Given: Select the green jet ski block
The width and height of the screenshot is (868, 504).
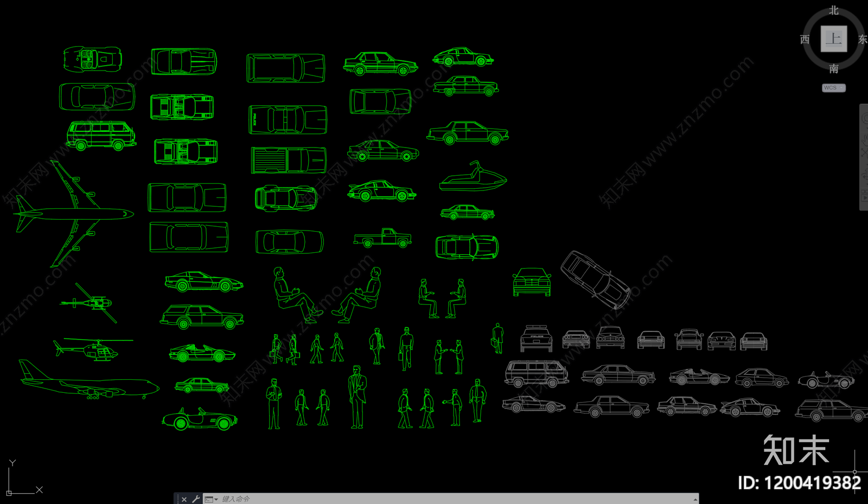Looking at the screenshot, I should 473,178.
